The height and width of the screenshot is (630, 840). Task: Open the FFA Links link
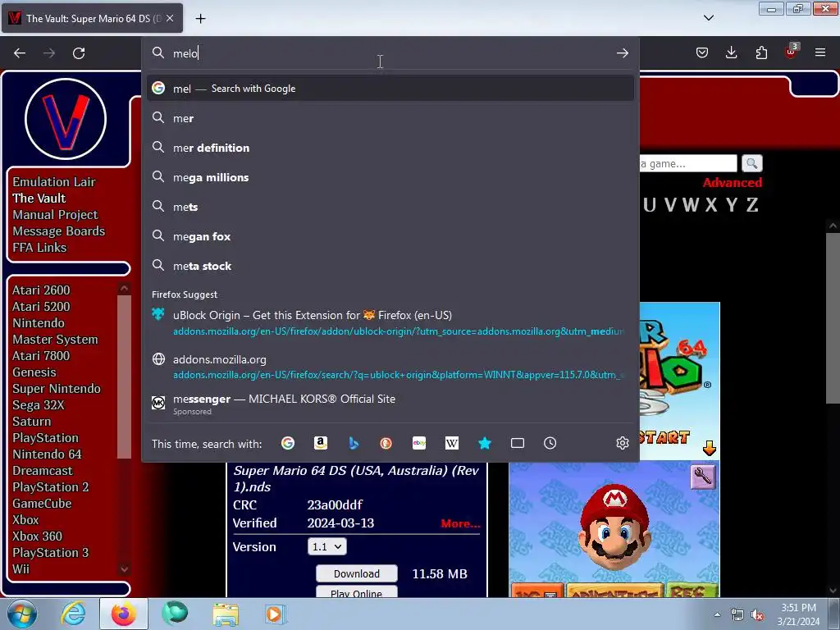pyautogui.click(x=39, y=248)
